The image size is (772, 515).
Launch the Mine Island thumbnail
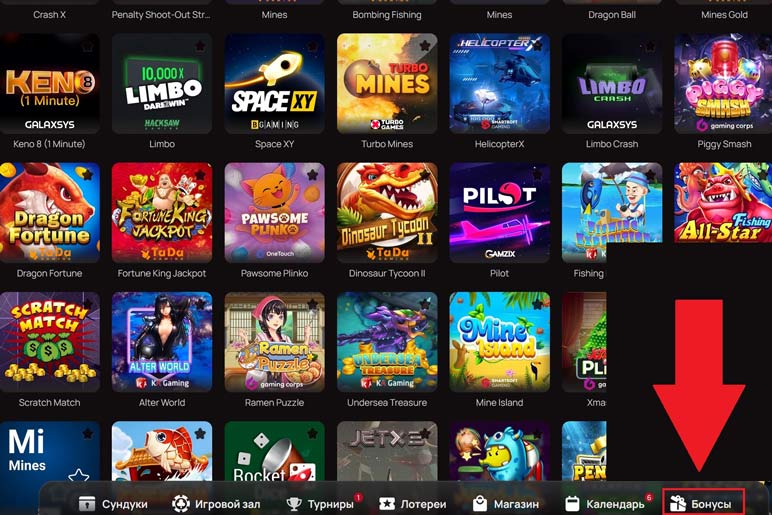(499, 342)
